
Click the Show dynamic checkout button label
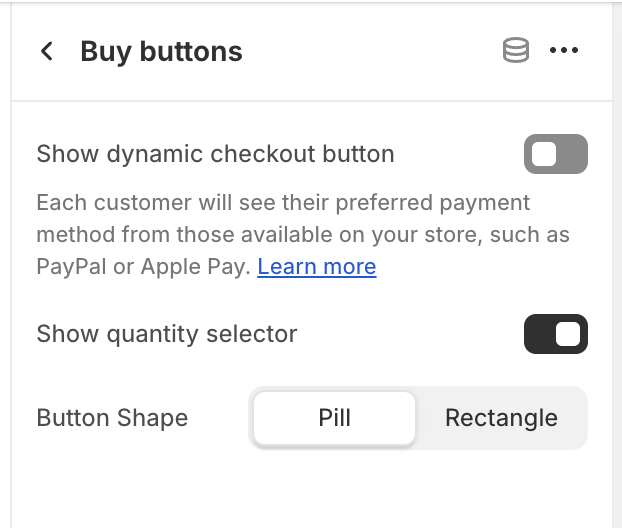coord(215,154)
